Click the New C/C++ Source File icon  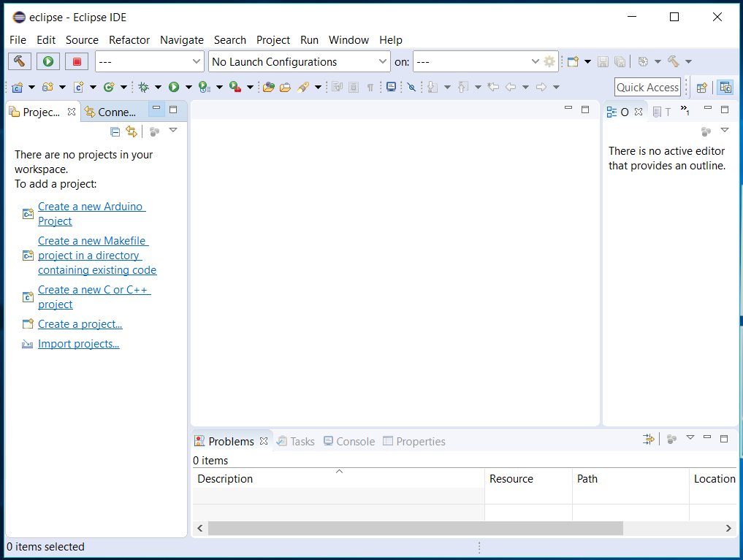79,87
